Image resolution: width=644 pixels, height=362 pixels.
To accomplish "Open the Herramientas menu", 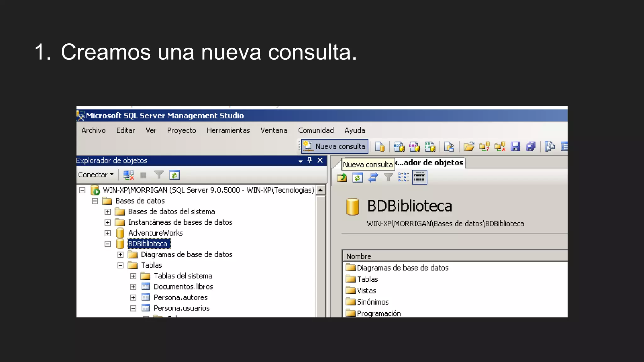I will 228,130.
